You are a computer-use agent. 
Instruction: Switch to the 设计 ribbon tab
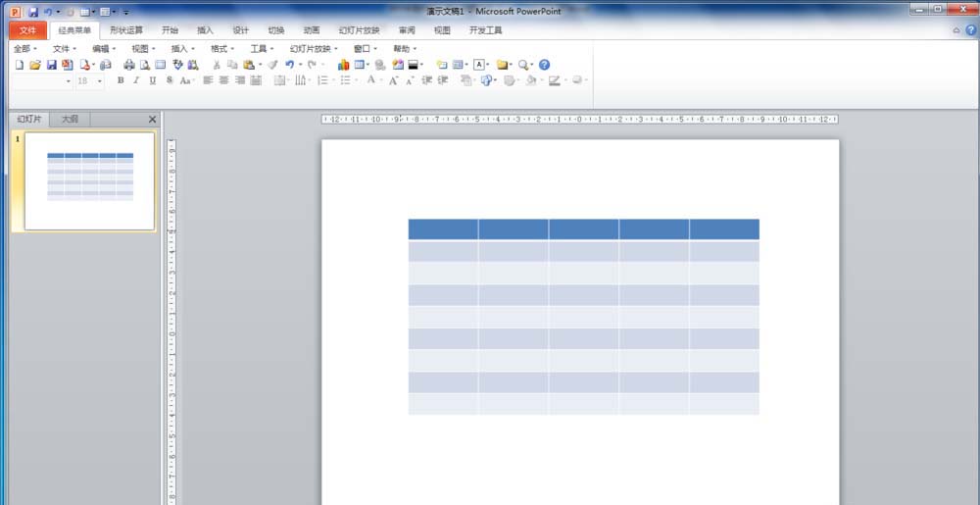pyautogui.click(x=241, y=30)
